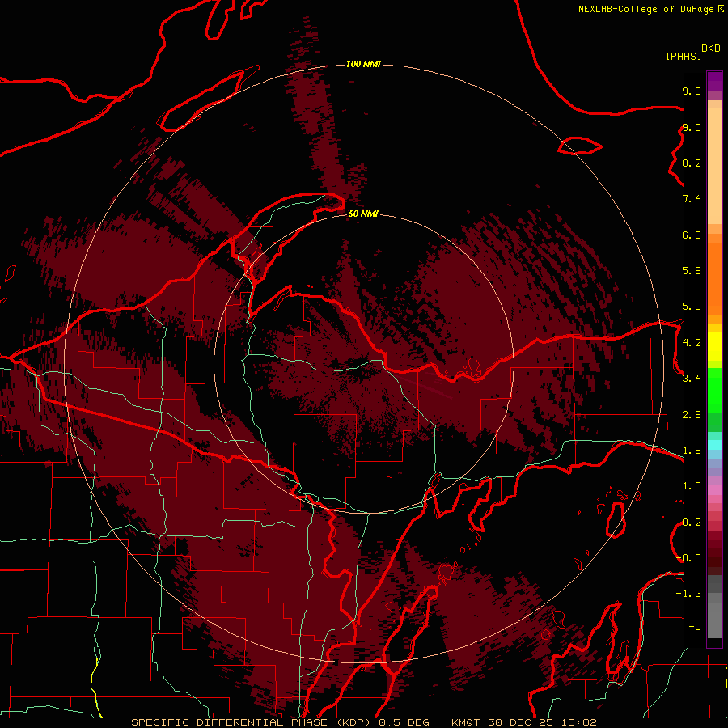Click the NEXLAB-College of DuPage credit text
The image size is (728, 728).
[646, 9]
